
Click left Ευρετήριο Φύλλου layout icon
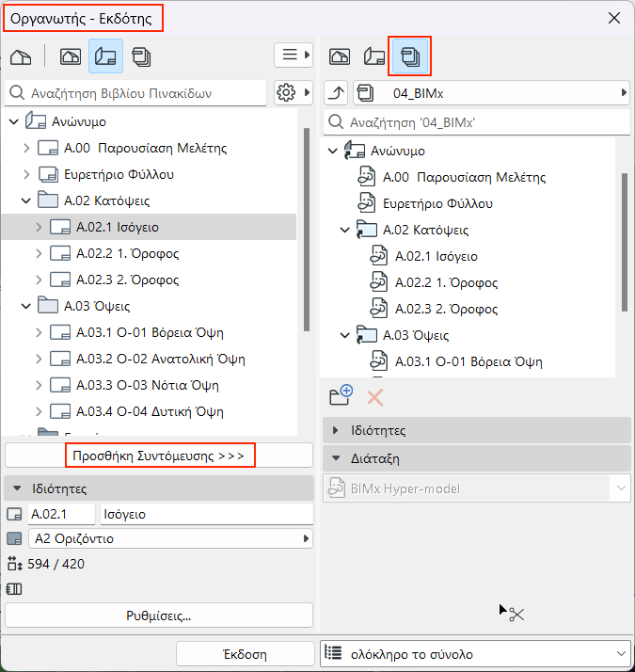[x=48, y=174]
